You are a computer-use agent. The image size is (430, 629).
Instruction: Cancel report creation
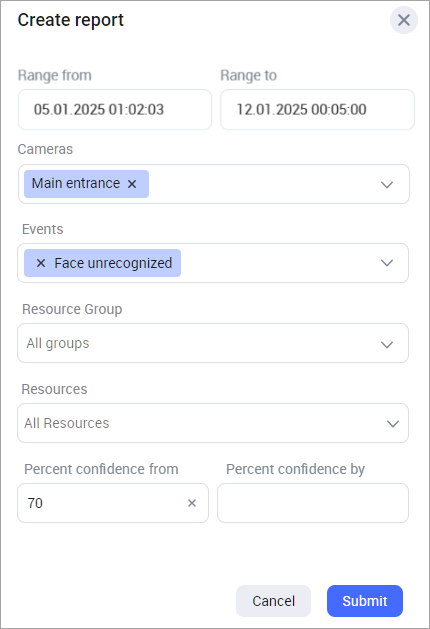[x=273, y=601]
